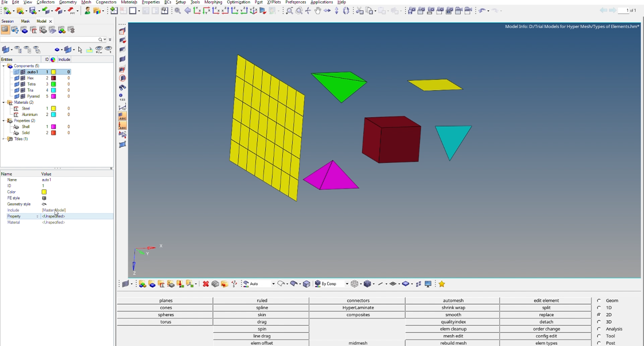Image resolution: width=644 pixels, height=346 pixels.
Task: Click the pan hand tool icon
Action: click(318, 11)
